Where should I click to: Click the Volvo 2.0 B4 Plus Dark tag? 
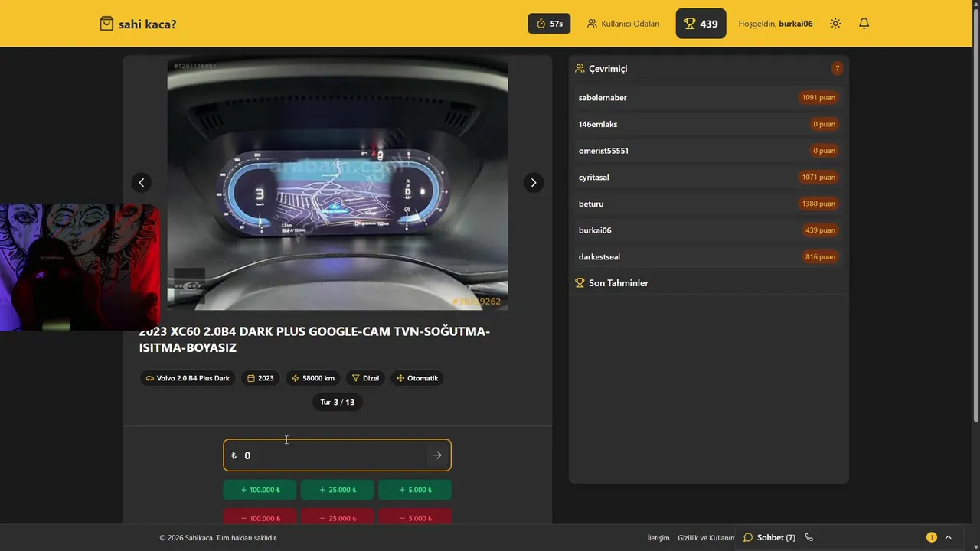pos(188,378)
